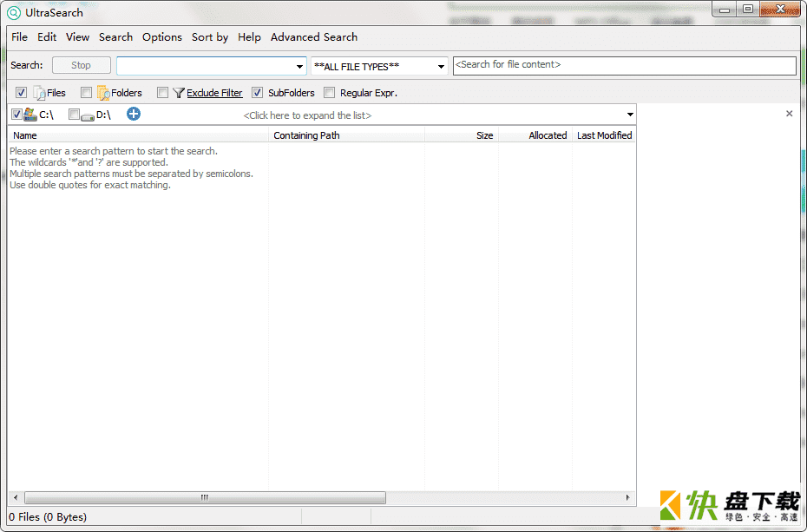Toggle the Files checkbox
Image resolution: width=807 pixels, height=532 pixels.
point(21,93)
